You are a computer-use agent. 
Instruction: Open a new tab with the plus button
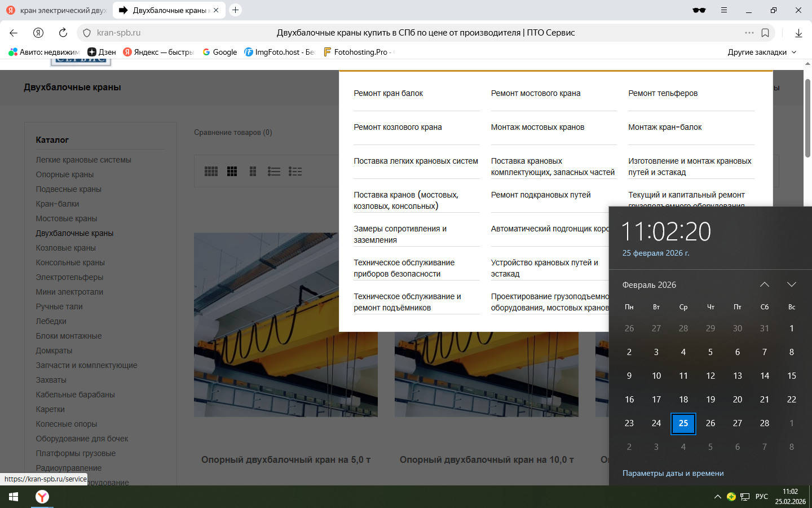236,10
